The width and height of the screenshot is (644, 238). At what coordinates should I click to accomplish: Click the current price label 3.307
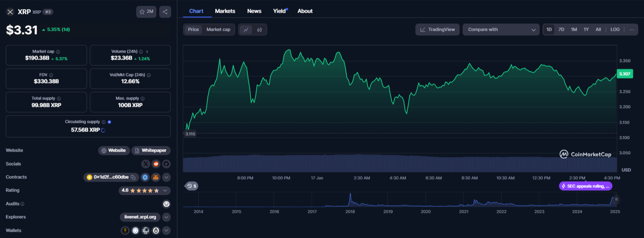[625, 74]
